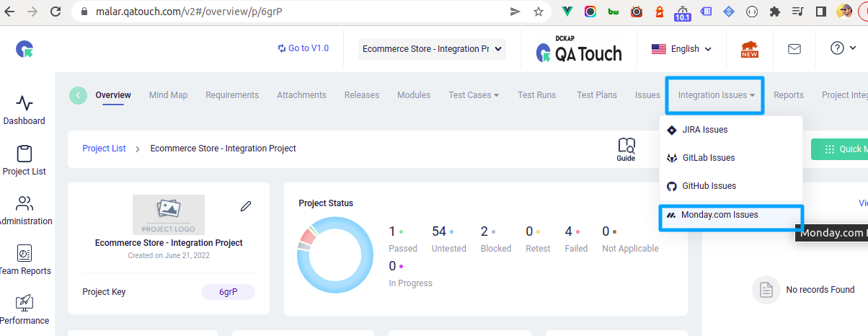Click the Project Status heading
The image size is (868, 336).
coord(326,203)
